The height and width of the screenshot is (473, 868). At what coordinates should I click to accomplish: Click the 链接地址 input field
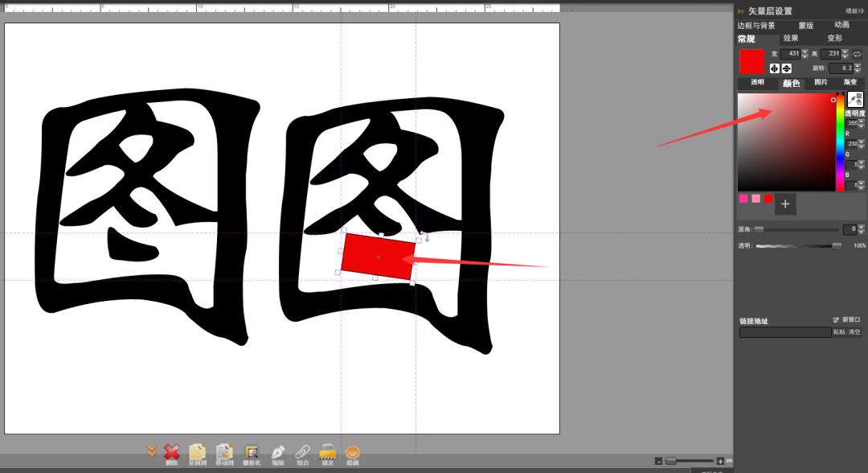point(785,332)
